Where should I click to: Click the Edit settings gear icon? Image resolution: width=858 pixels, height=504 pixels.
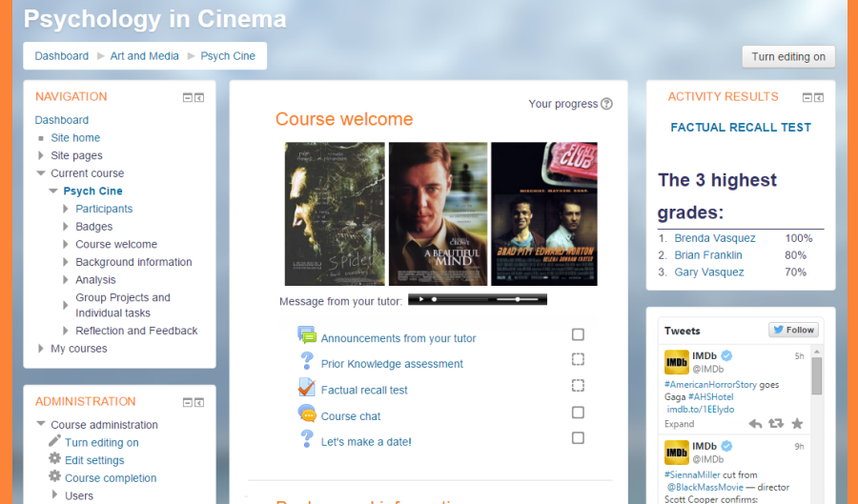coord(55,459)
